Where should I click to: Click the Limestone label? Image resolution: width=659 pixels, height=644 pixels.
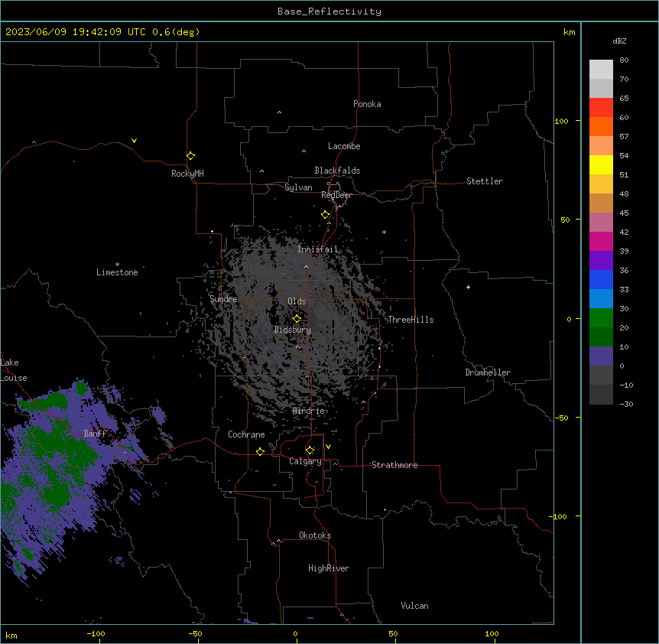pos(117,272)
